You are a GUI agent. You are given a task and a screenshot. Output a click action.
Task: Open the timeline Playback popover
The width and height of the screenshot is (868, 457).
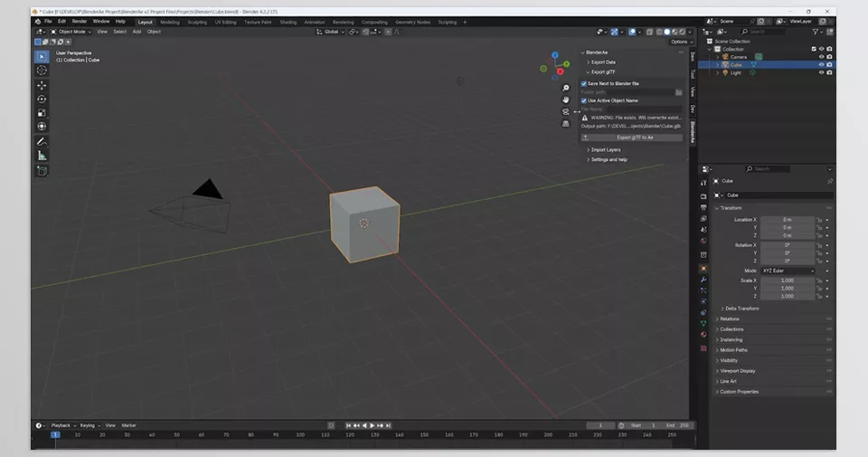[62, 425]
